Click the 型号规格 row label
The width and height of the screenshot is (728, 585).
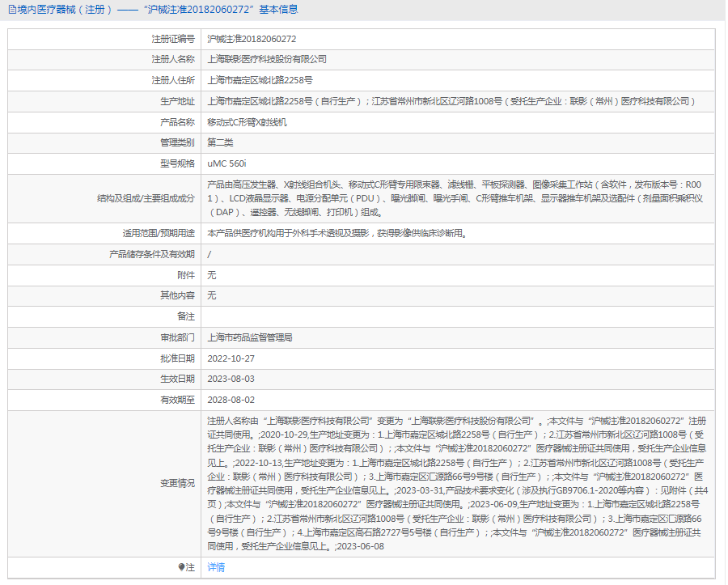[177, 163]
